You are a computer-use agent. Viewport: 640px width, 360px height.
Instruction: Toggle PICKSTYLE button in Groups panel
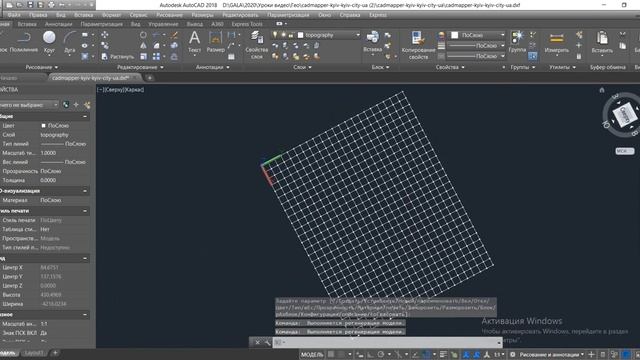pyautogui.click(x=532, y=56)
